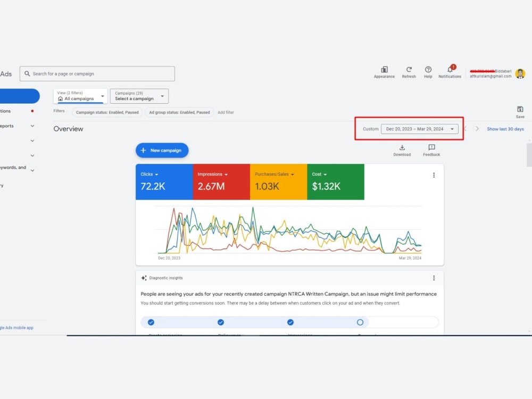
Task: Open Diagnostic insights three-dot menu
Action: click(x=434, y=278)
